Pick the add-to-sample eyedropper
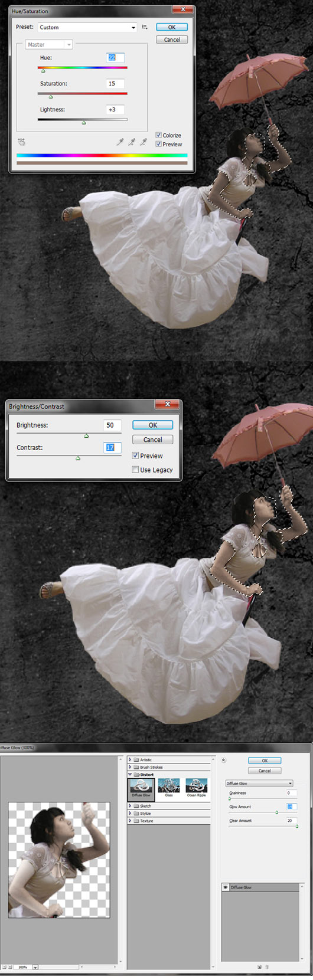This screenshot has width=313, height=980. click(132, 142)
